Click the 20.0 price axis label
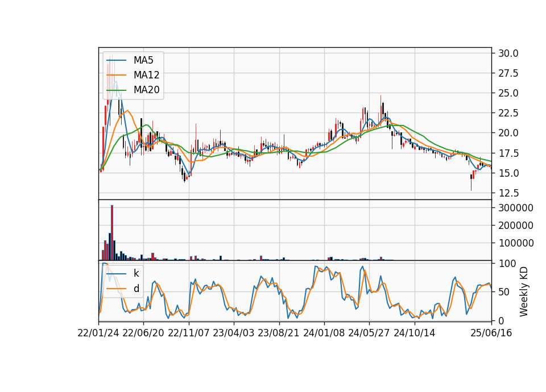The height and width of the screenshot is (392, 546). (508, 133)
